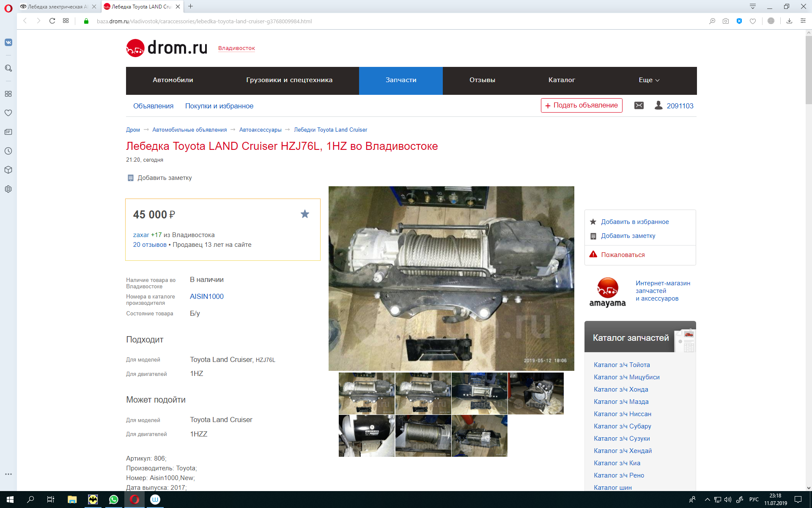This screenshot has height=508, width=812.
Task: Add page to bookmarks heart icon
Action: tap(753, 21)
